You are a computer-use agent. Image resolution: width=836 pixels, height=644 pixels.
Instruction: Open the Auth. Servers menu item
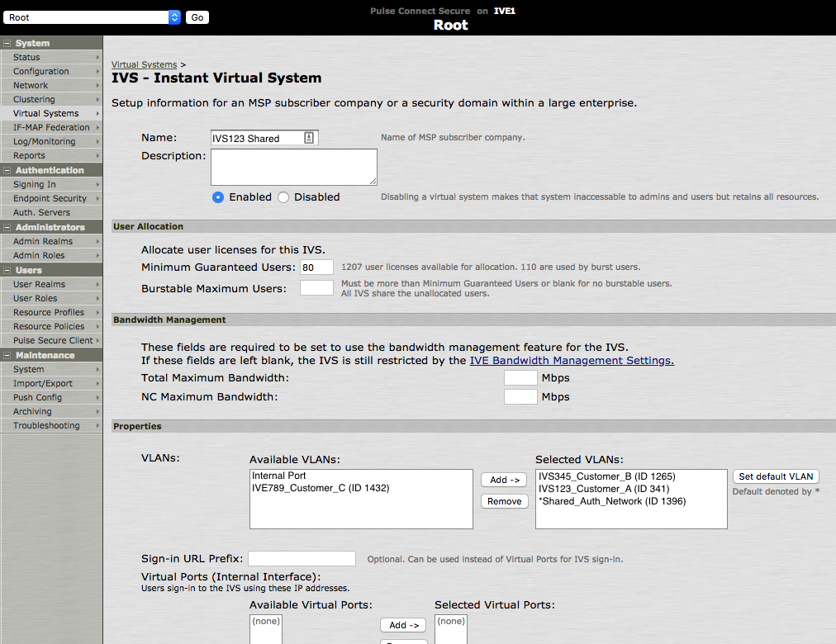41,212
